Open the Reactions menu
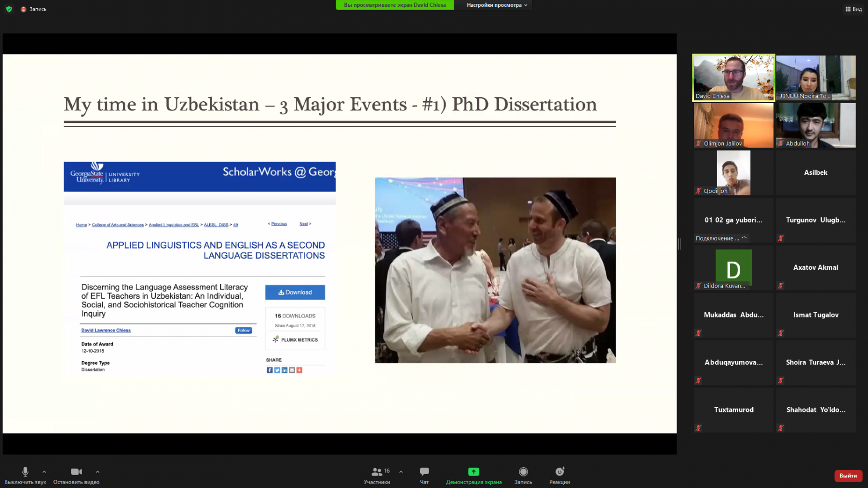This screenshot has height=488, width=868. 559,475
